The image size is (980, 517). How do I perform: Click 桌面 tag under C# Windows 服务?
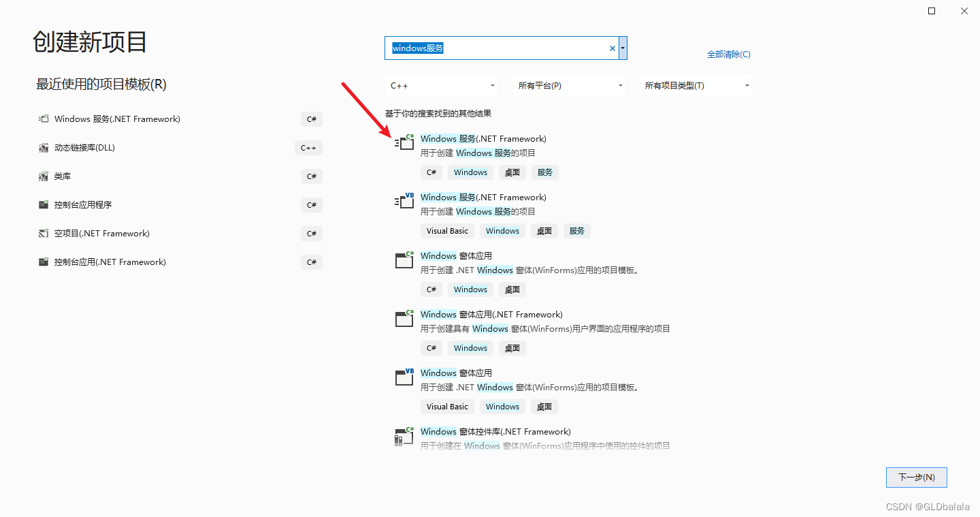coord(512,172)
